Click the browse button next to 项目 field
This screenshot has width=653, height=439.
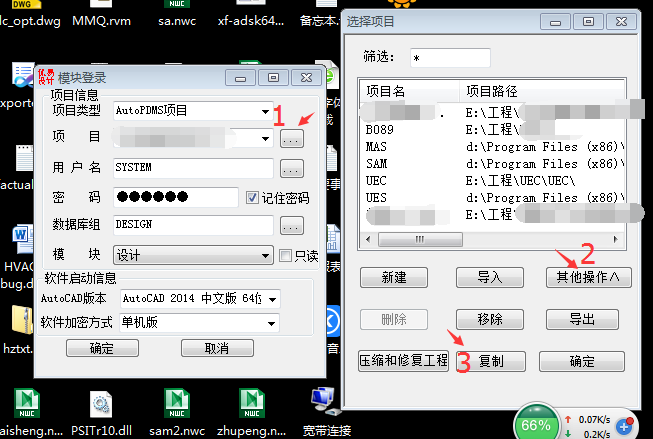click(x=291, y=139)
